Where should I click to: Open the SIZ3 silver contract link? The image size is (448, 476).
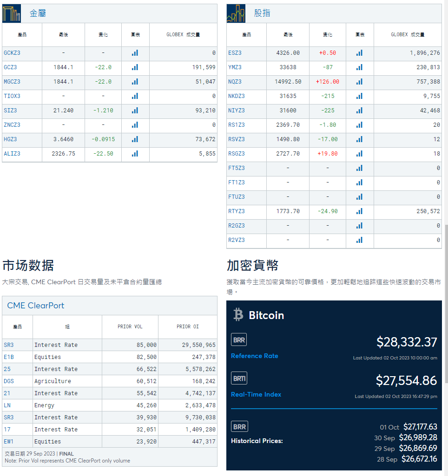(x=10, y=111)
